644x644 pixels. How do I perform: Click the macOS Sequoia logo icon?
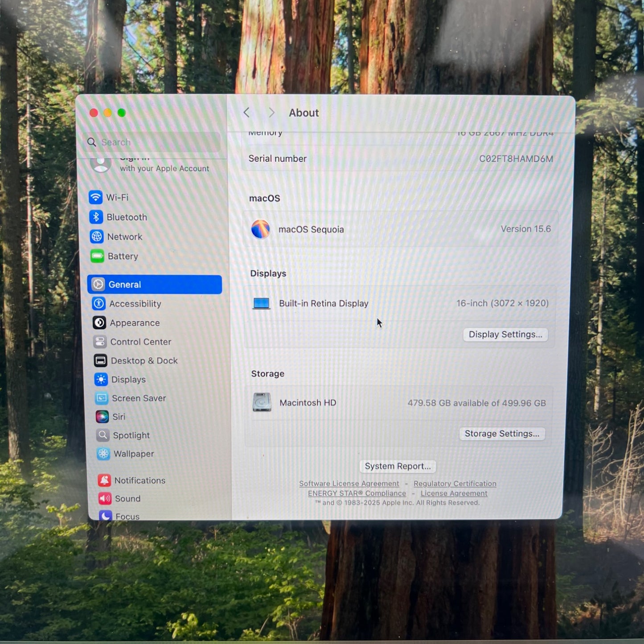point(260,229)
